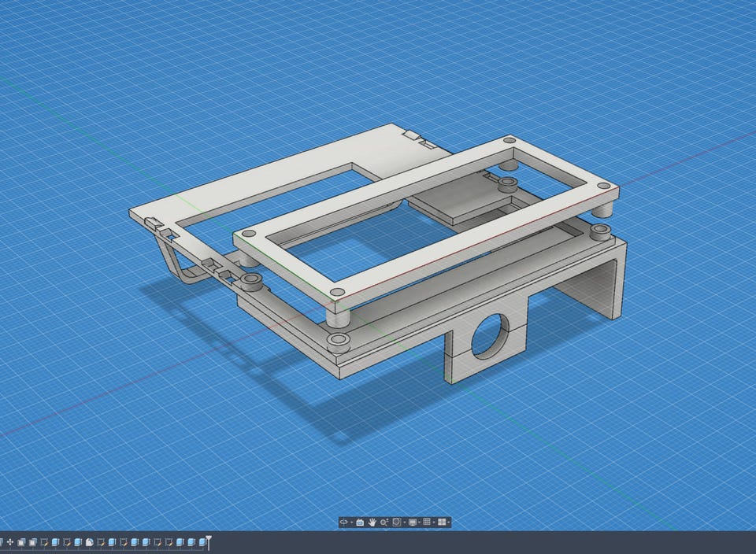
Task: Click the Fit/Zoom window icon
Action: point(397,523)
